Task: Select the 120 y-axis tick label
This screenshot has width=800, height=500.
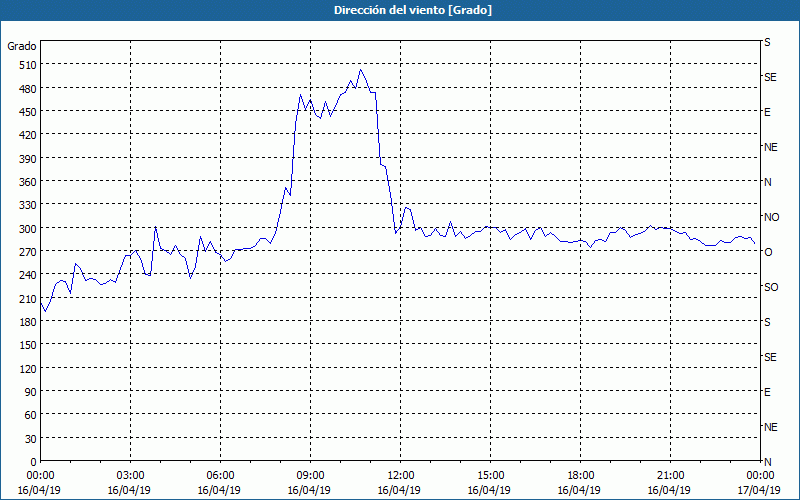Action: point(28,368)
